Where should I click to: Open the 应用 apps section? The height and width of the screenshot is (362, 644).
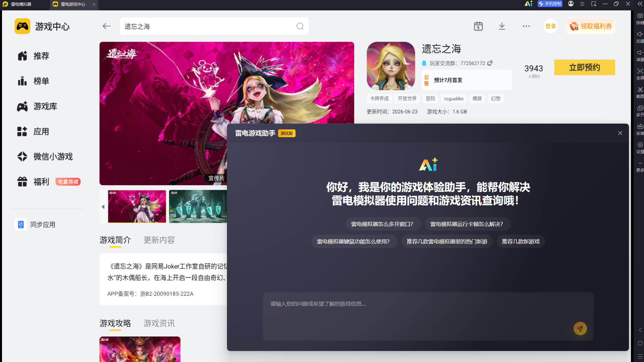[x=34, y=131]
